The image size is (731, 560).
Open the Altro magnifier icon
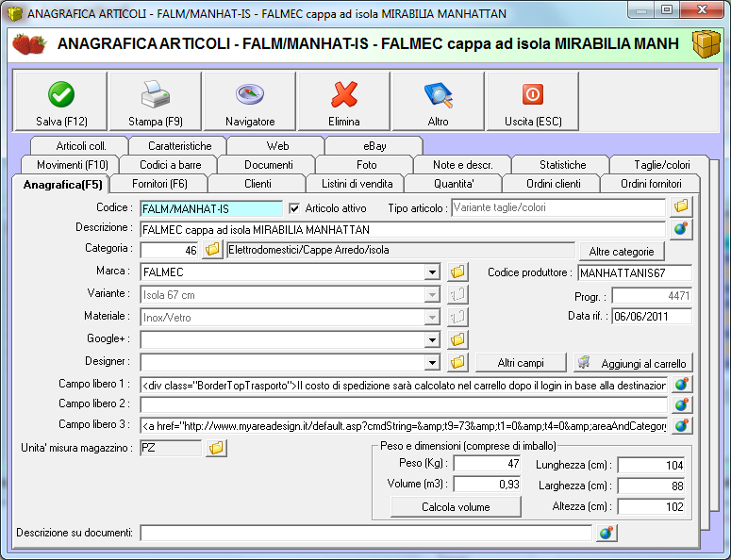tap(439, 95)
